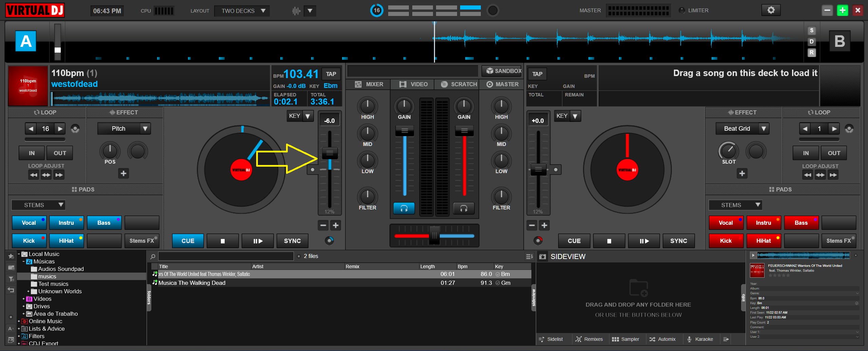The width and height of the screenshot is (868, 351).
Task: Open deck B STEMS pads dropdown
Action: [735, 205]
